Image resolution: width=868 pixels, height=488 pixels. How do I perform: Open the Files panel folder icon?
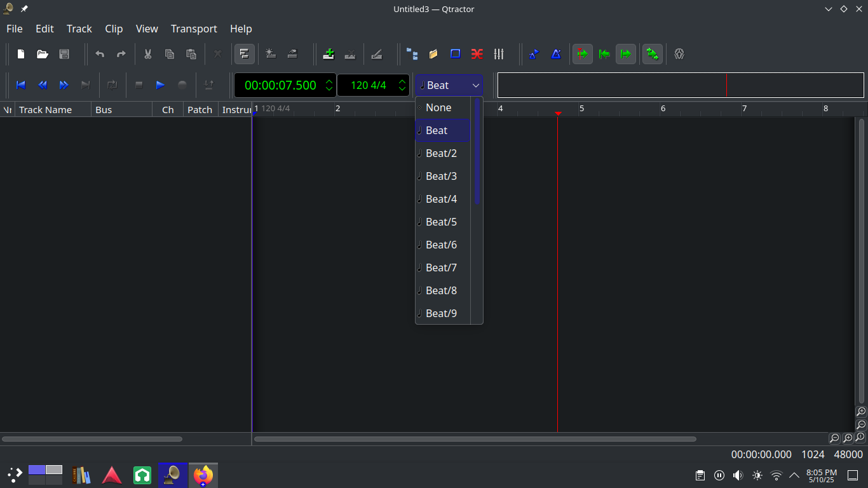[x=434, y=54]
